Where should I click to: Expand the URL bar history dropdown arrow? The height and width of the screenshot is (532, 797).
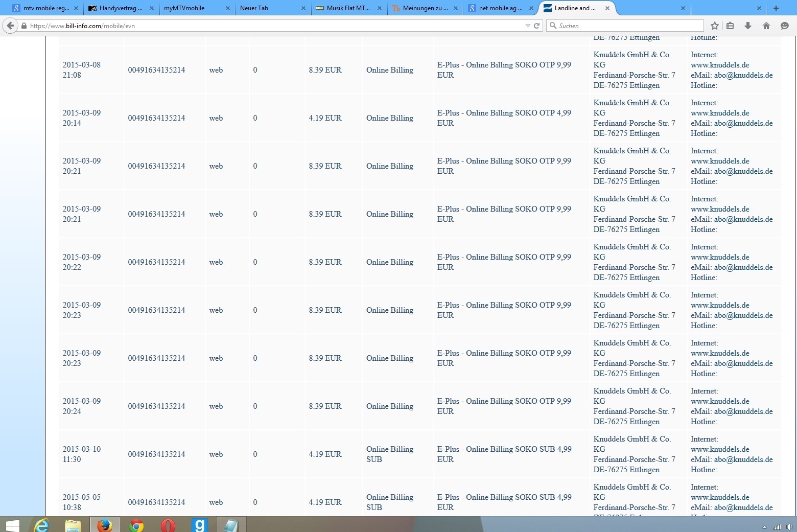[x=528, y=26]
